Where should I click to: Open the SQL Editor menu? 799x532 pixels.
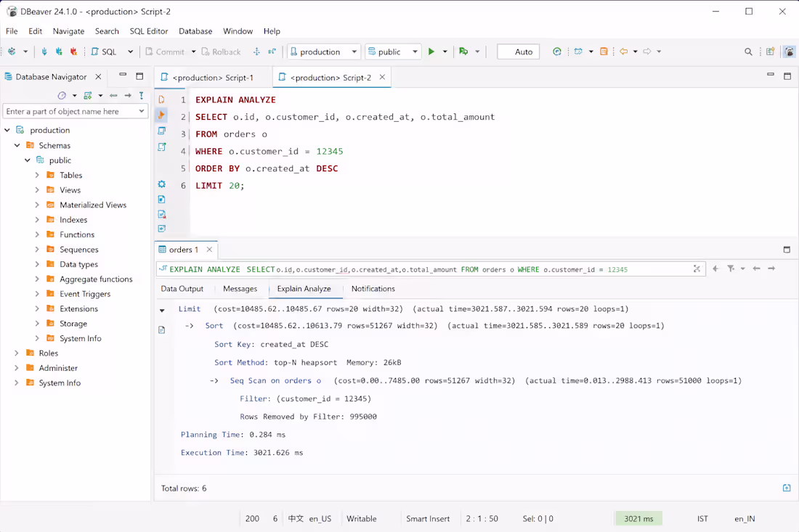pyautogui.click(x=149, y=31)
